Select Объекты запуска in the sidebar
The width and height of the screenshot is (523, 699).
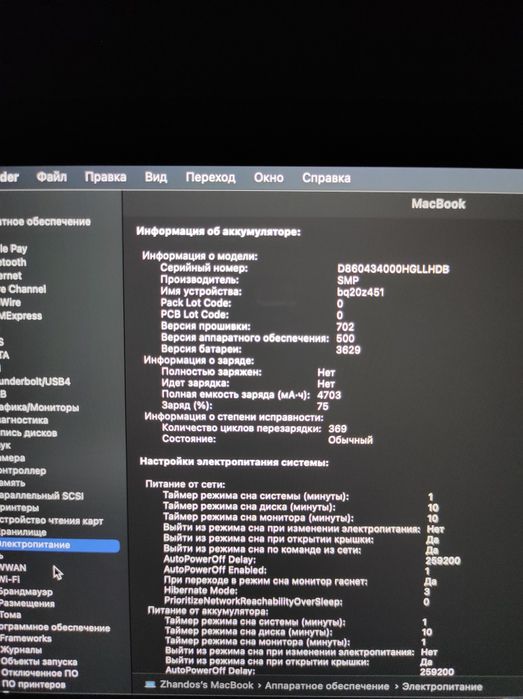click(38, 662)
